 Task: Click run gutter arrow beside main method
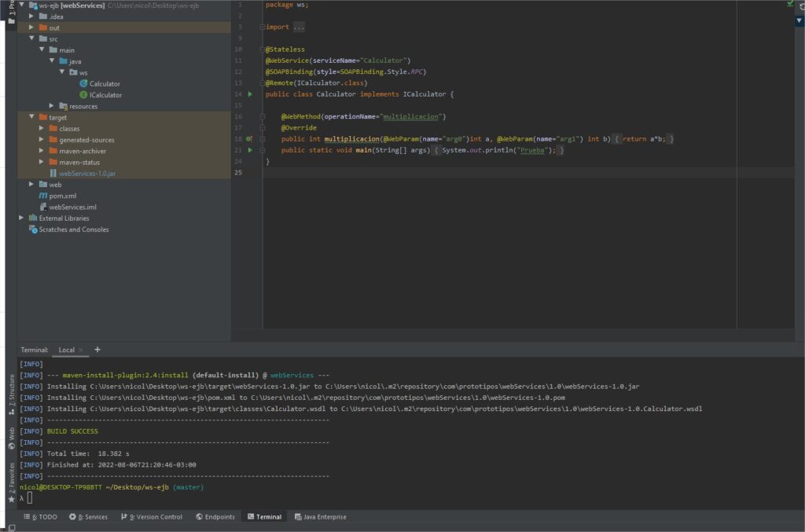click(x=250, y=150)
